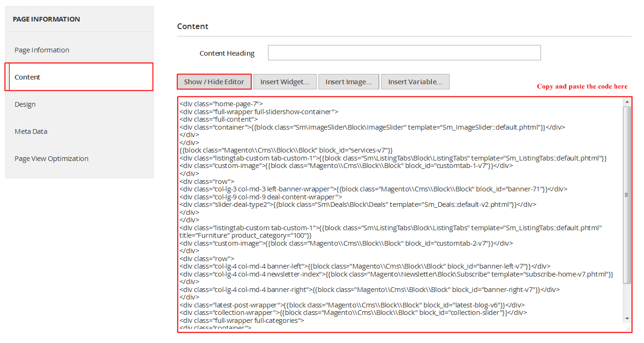
Task: Click the home-page-7 div line in code
Action: click(x=221, y=104)
